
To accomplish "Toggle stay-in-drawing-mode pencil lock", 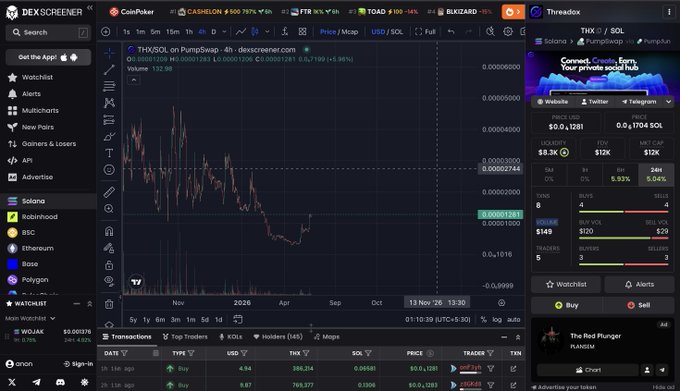I will pos(109,248).
